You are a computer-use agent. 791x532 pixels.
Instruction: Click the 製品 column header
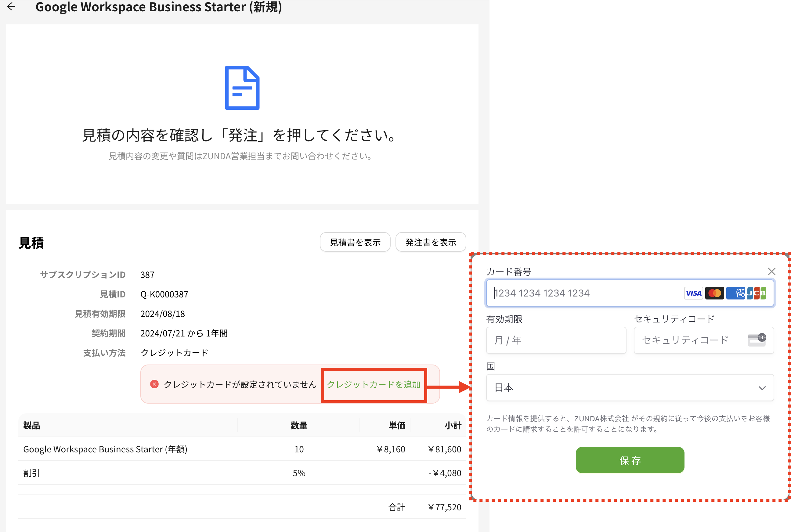pyautogui.click(x=31, y=425)
